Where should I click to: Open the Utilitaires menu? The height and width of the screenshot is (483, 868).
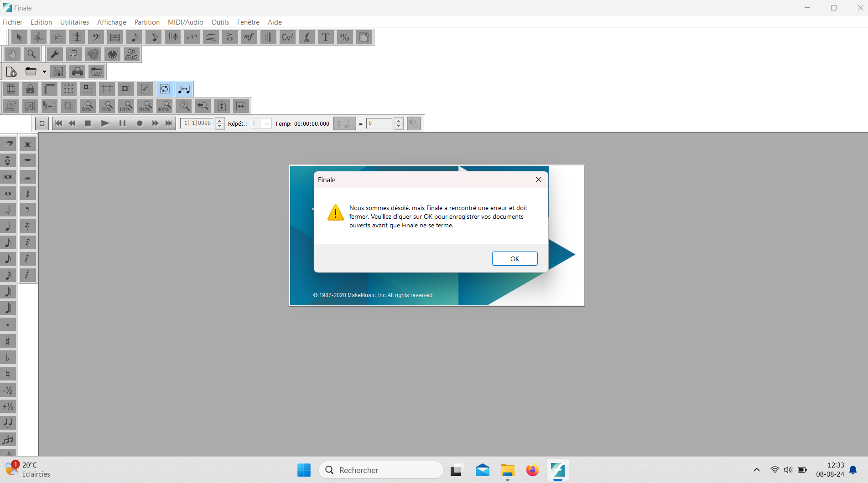[x=74, y=22]
